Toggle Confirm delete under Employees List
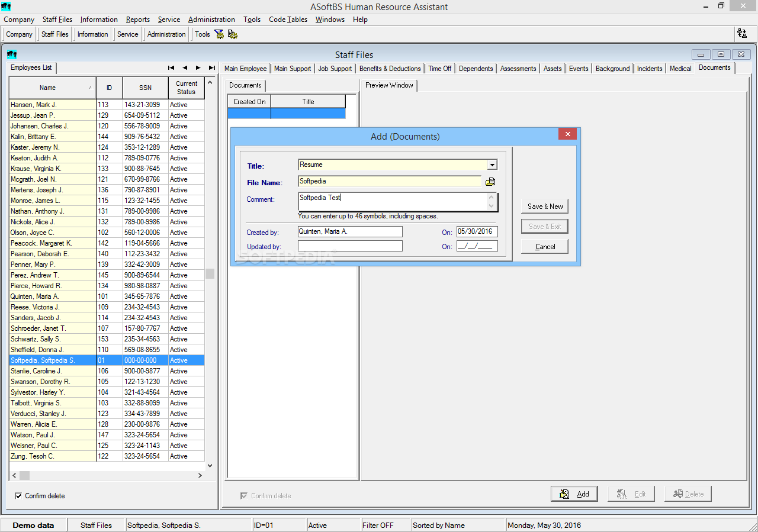This screenshot has height=532, width=758. tap(18, 496)
